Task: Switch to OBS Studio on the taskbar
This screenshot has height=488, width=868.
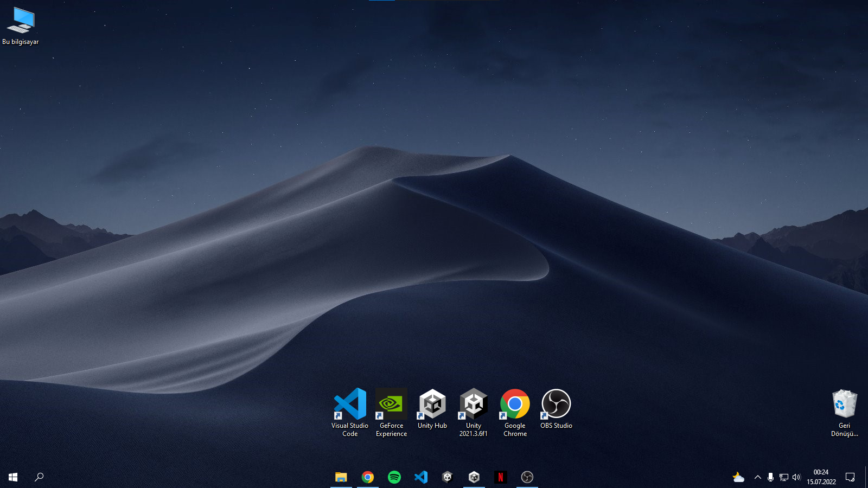Action: pyautogui.click(x=527, y=477)
